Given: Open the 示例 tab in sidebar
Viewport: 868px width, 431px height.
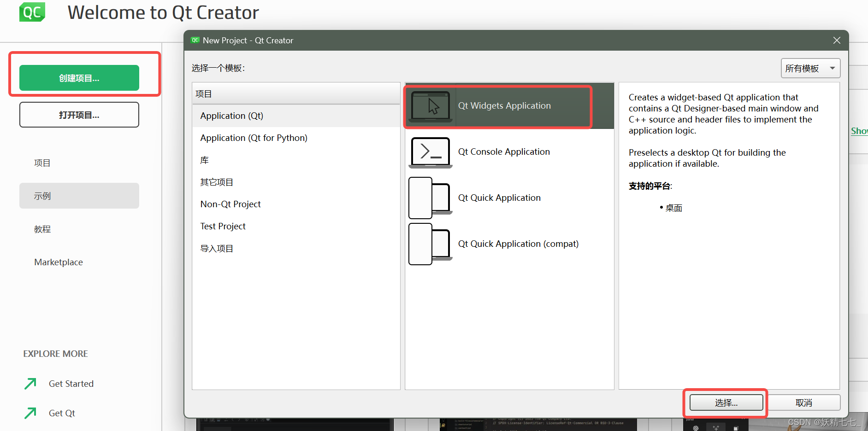Looking at the screenshot, I should 79,196.
